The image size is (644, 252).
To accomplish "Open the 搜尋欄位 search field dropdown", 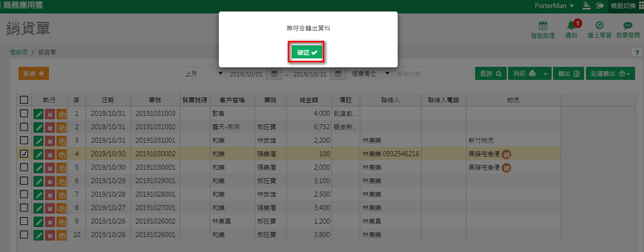I will 370,74.
